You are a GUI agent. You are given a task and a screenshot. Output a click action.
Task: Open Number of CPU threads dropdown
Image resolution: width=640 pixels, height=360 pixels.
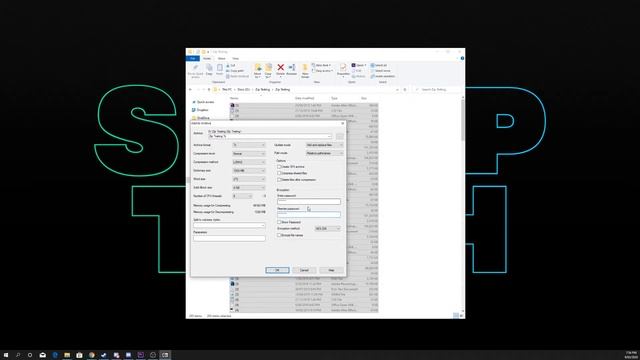[x=242, y=196]
